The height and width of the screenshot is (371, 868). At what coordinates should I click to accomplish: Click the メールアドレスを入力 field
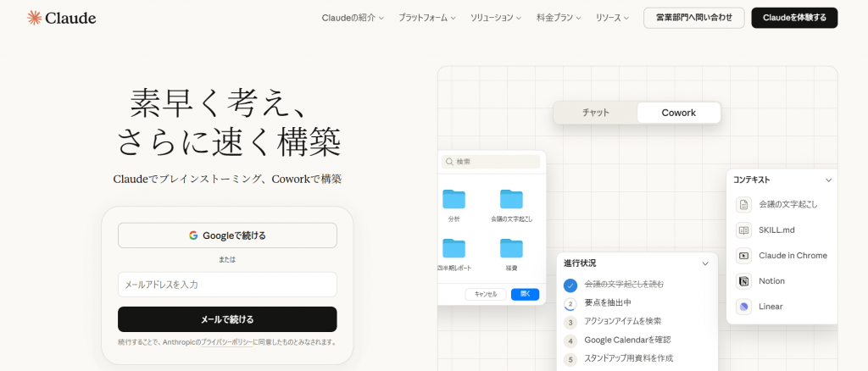coord(227,285)
